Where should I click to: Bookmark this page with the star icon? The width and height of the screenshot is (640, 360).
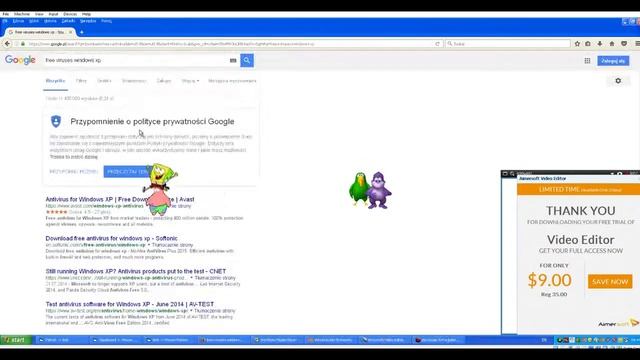coord(577,44)
